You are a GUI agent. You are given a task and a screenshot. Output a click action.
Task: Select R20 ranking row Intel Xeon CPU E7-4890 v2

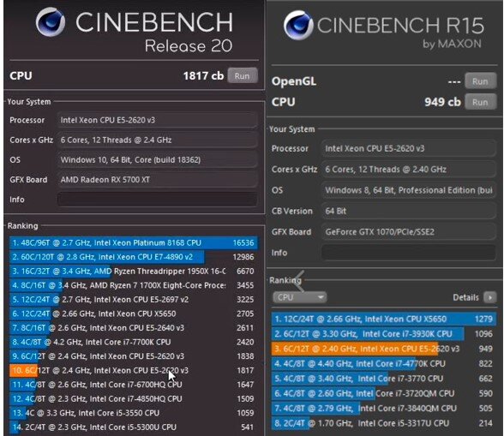point(134,257)
